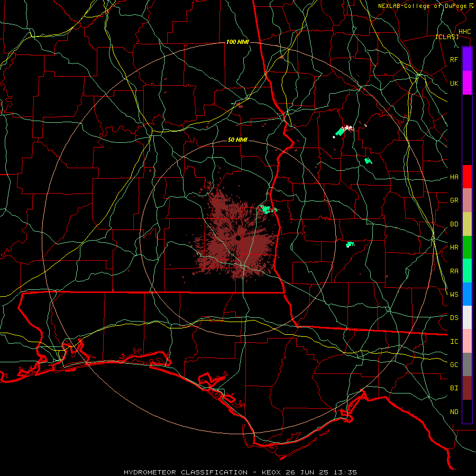The width and height of the screenshot is (476, 476).
Task: Click the HA legend label
Action: coord(454,177)
